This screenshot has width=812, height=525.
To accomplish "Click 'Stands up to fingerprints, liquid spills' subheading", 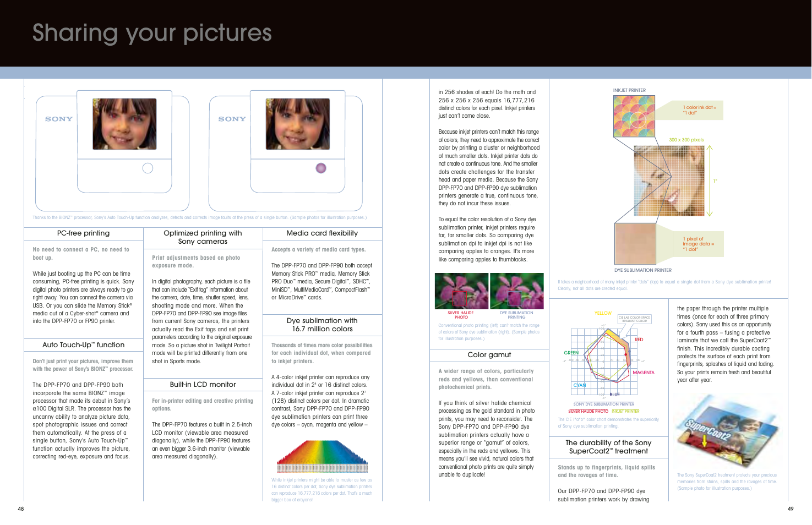I will click(606, 471).
